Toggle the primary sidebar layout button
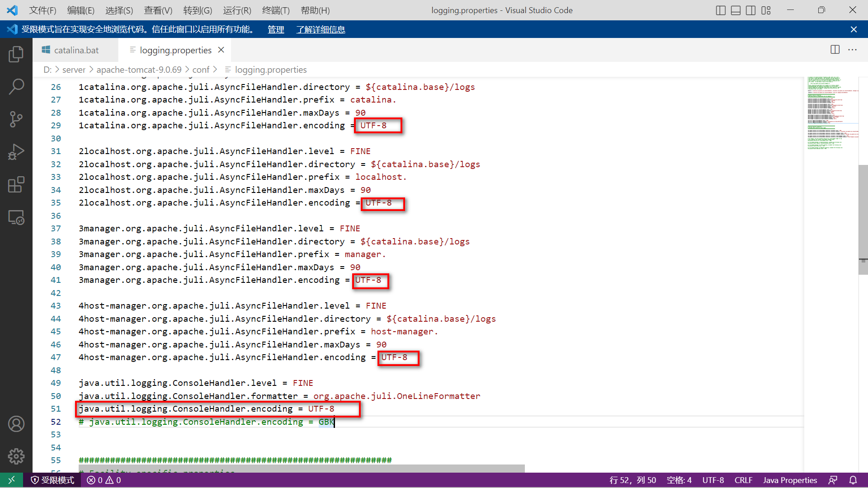868x488 pixels. [x=721, y=10]
